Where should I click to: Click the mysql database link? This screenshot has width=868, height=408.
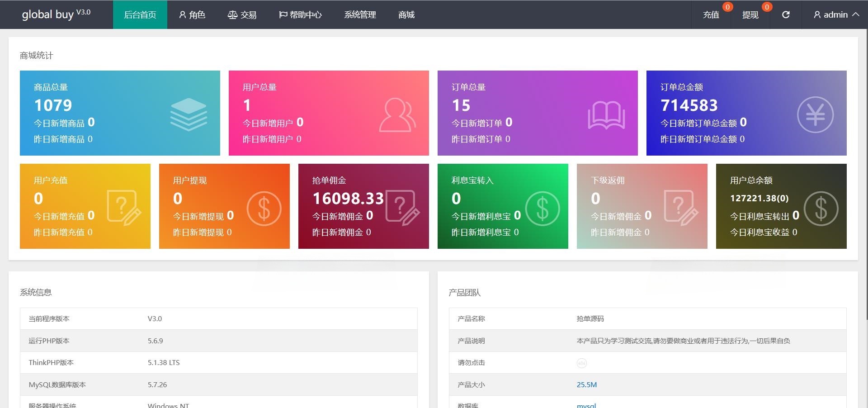(x=585, y=405)
